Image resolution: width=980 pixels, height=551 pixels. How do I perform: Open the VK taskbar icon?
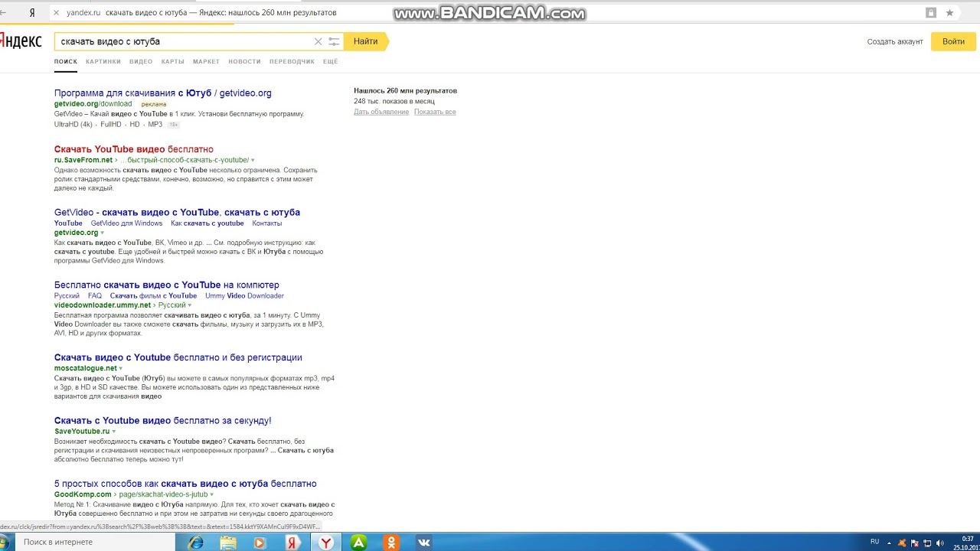(x=423, y=543)
